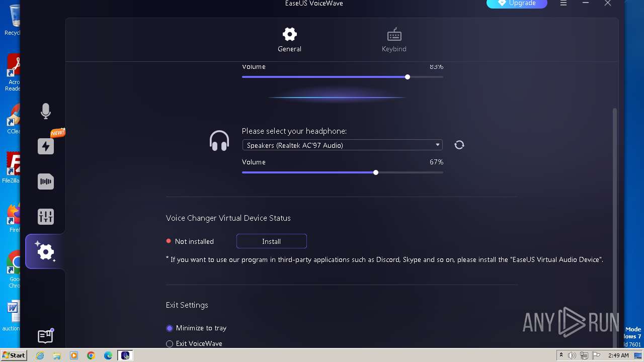Open File Explorer from the taskbar
Viewport: 644px width, 362px height.
57,355
